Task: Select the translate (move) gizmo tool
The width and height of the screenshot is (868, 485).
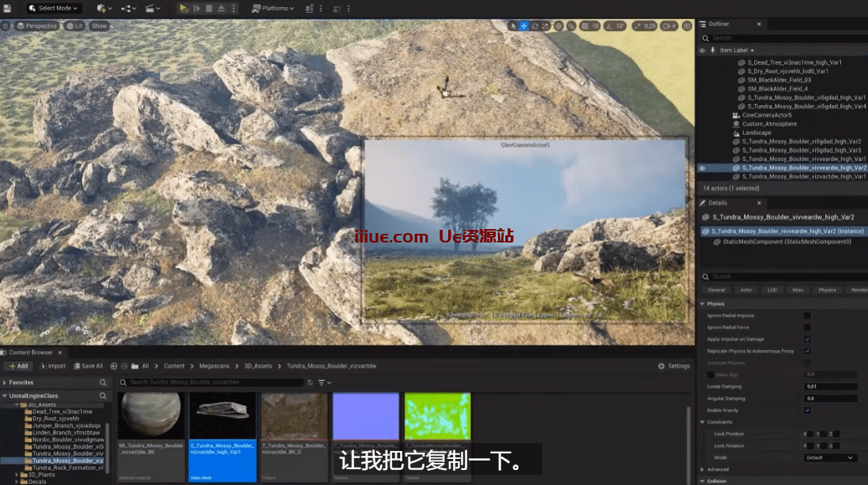Action: (523, 26)
